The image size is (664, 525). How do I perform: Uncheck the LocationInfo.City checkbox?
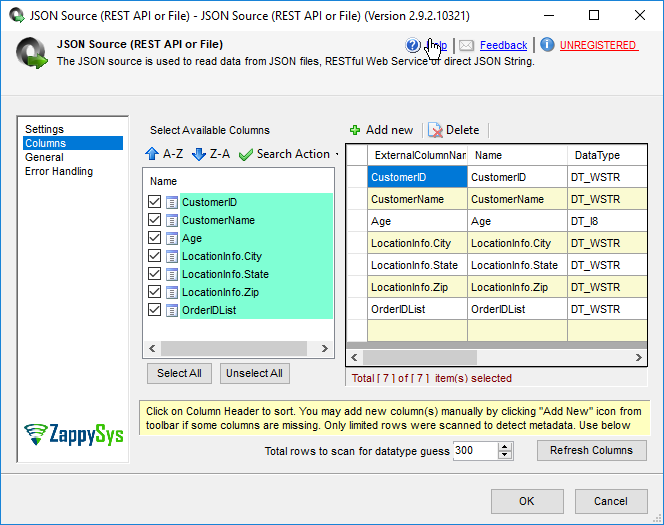[155, 256]
